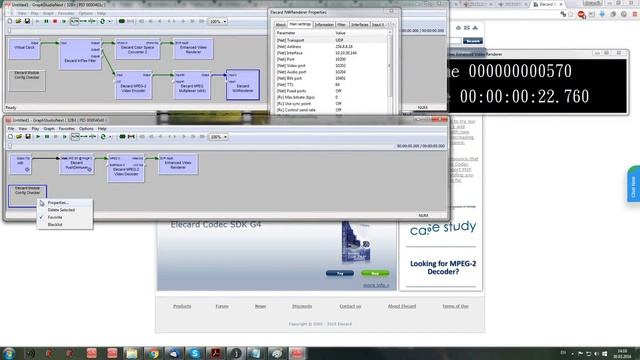Switch to Filter tab in Properties dialog
The width and height of the screenshot is (640, 360).
[x=342, y=25]
